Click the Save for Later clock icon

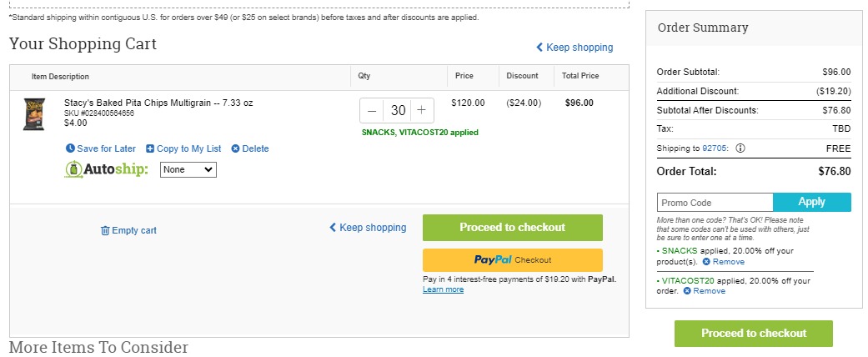point(70,148)
